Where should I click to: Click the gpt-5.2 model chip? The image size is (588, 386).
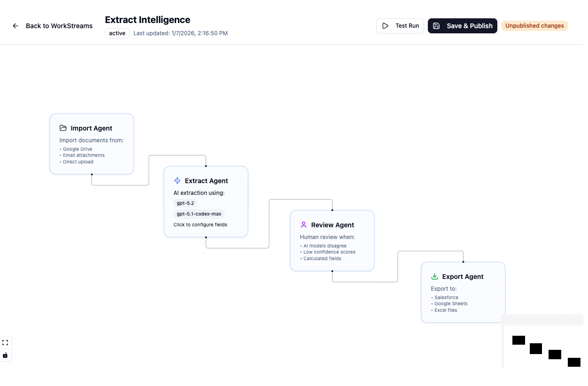tap(185, 203)
